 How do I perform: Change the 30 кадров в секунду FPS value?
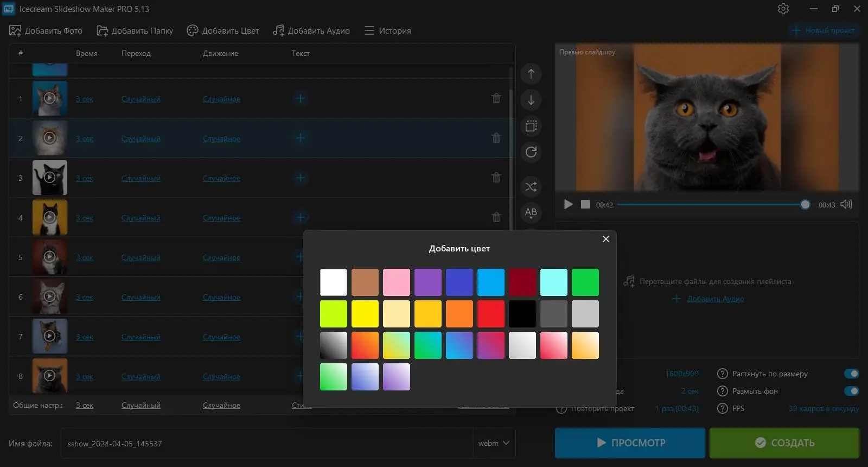tap(824, 408)
